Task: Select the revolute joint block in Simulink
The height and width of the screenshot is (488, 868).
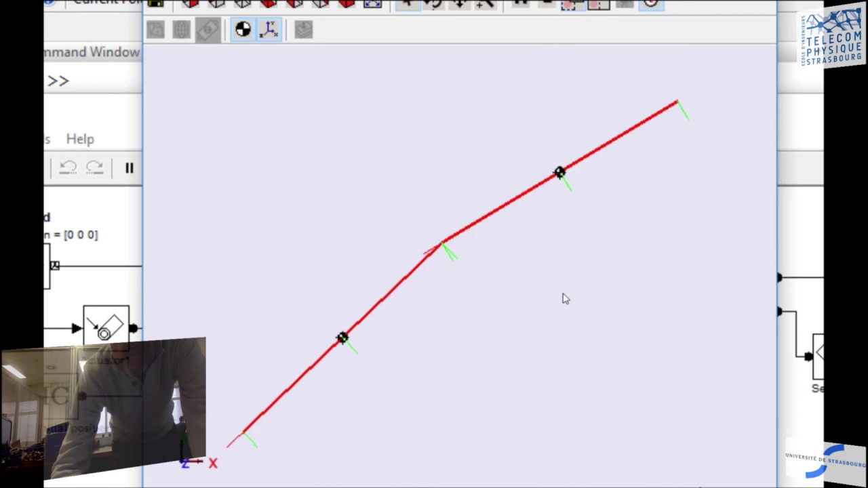Action: (x=106, y=328)
